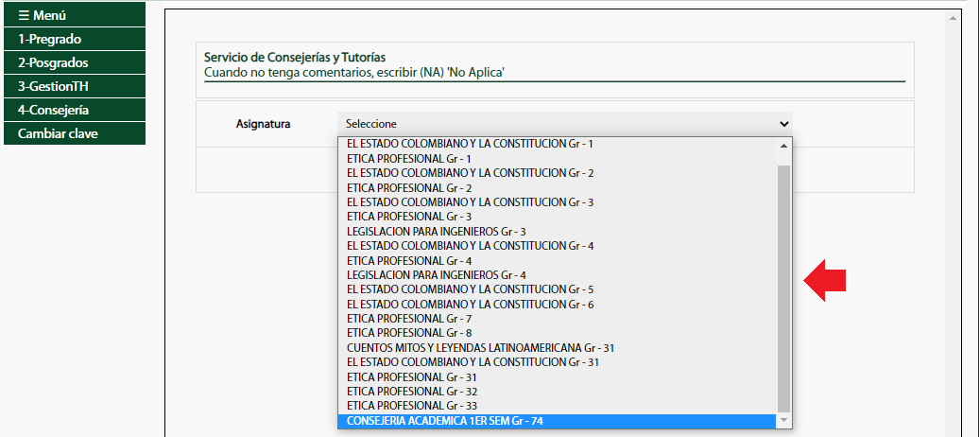980x437 pixels.
Task: Collapse the Asignatura Seleccione dropdown
Action: pos(565,124)
